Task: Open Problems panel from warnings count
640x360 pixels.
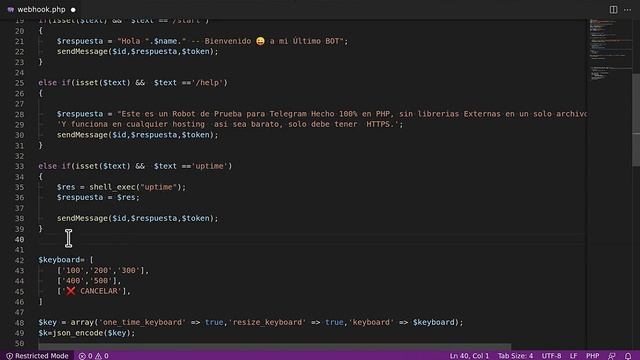Action: tap(102, 356)
